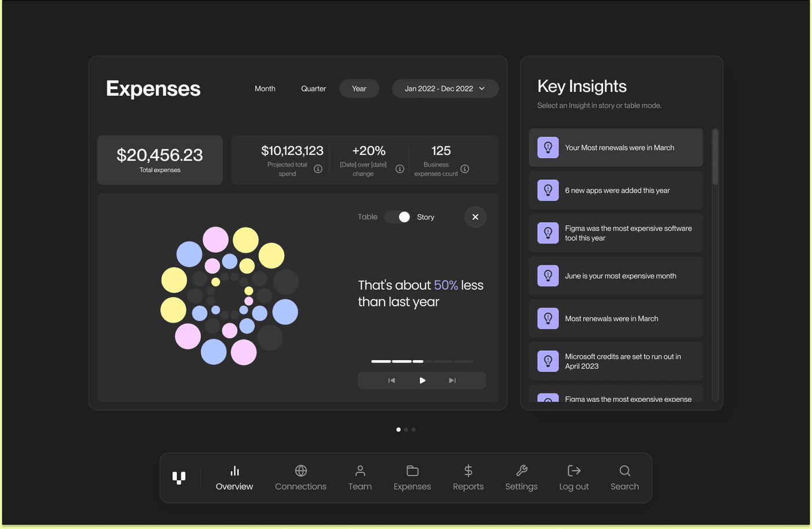This screenshot has width=812, height=529.
Task: Open the Overview section
Action: (x=234, y=478)
